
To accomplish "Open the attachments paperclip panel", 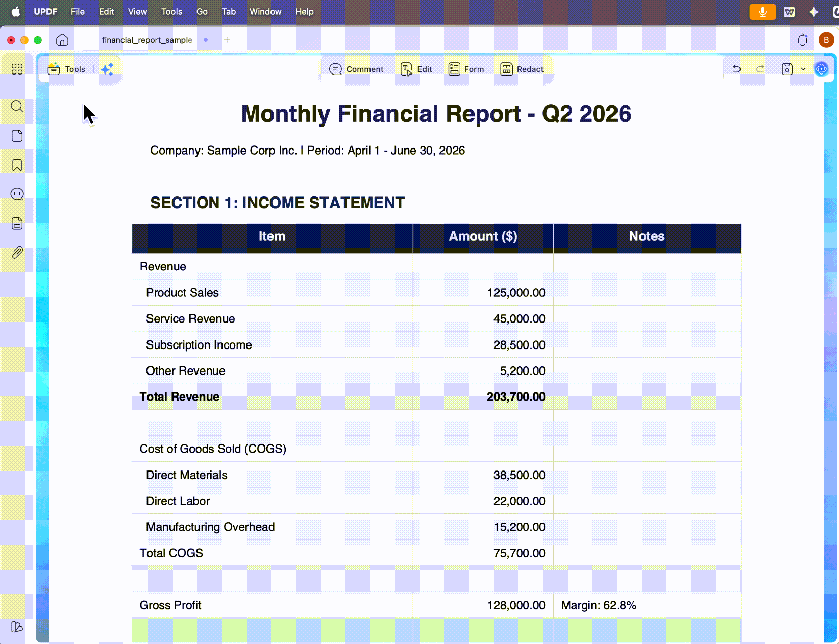I will point(17,253).
